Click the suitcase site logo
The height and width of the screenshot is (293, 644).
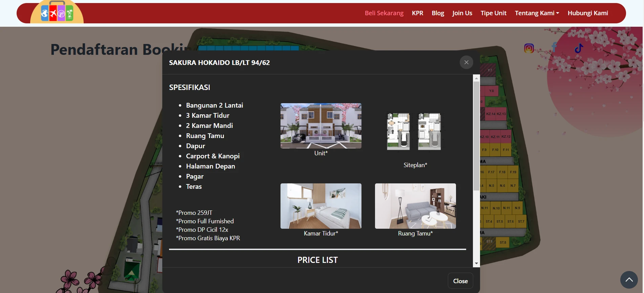click(x=57, y=12)
